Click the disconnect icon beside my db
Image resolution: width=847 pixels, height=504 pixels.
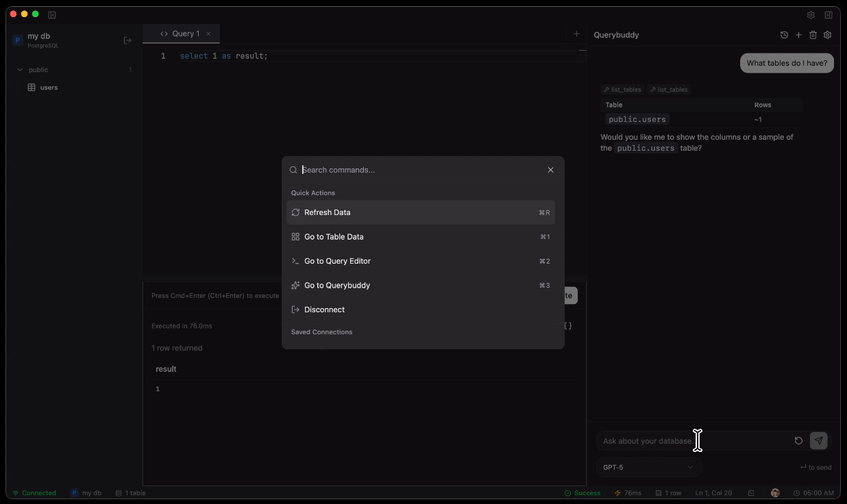point(127,40)
